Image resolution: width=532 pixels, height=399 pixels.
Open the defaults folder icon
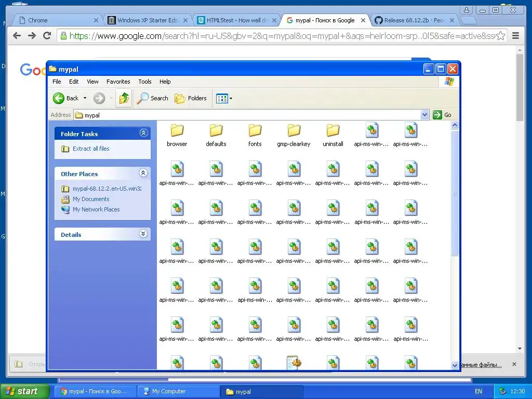pyautogui.click(x=216, y=130)
